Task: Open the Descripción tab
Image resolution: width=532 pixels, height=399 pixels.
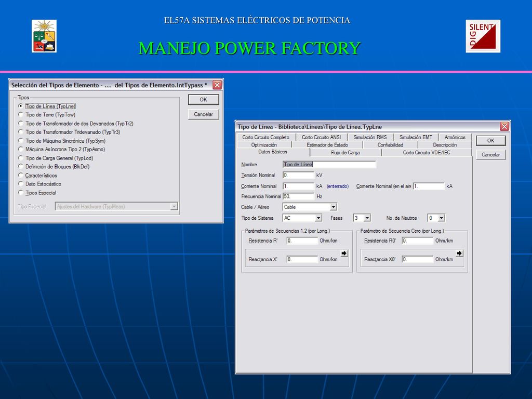Action: tap(445, 145)
